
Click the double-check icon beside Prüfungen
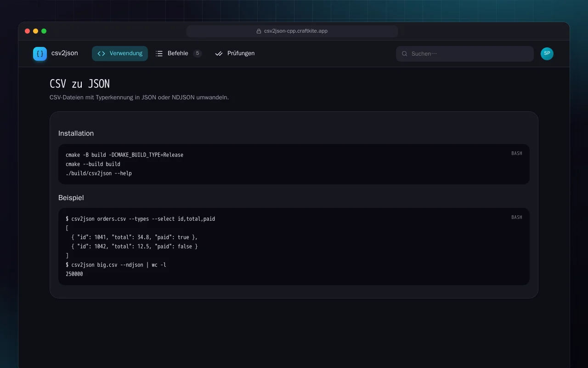(219, 53)
